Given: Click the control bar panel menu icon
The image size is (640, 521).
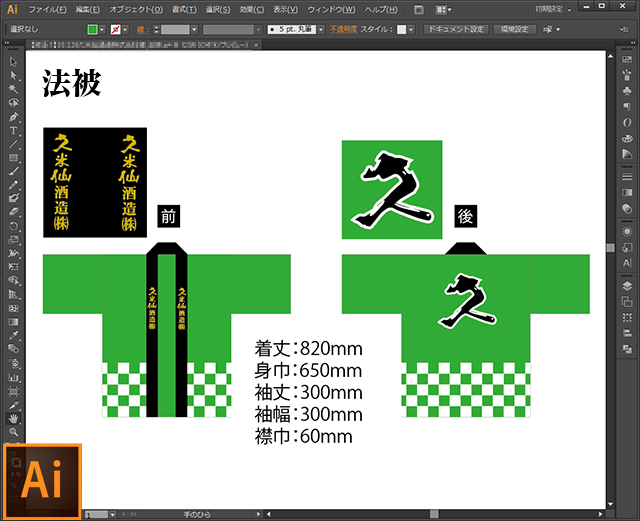Looking at the screenshot, I should [x=624, y=29].
